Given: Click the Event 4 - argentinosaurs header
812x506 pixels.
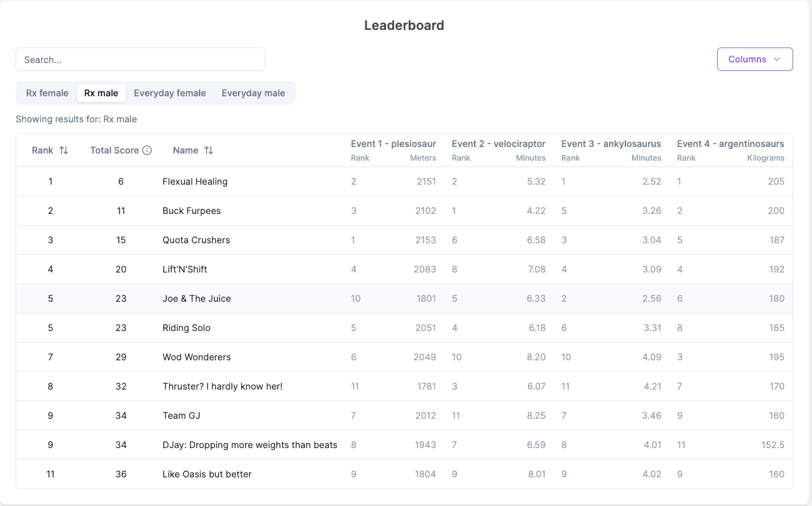Looking at the screenshot, I should click(x=731, y=144).
